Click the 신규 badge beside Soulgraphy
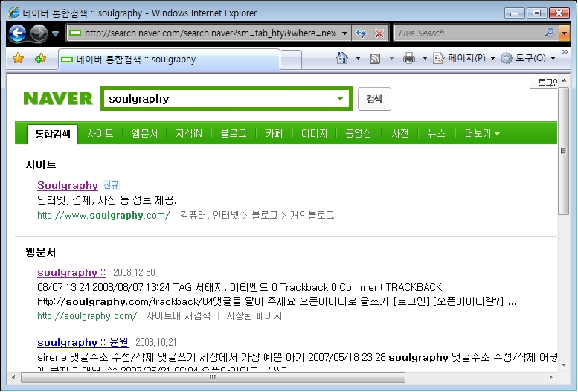The width and height of the screenshot is (578, 392). click(x=111, y=185)
